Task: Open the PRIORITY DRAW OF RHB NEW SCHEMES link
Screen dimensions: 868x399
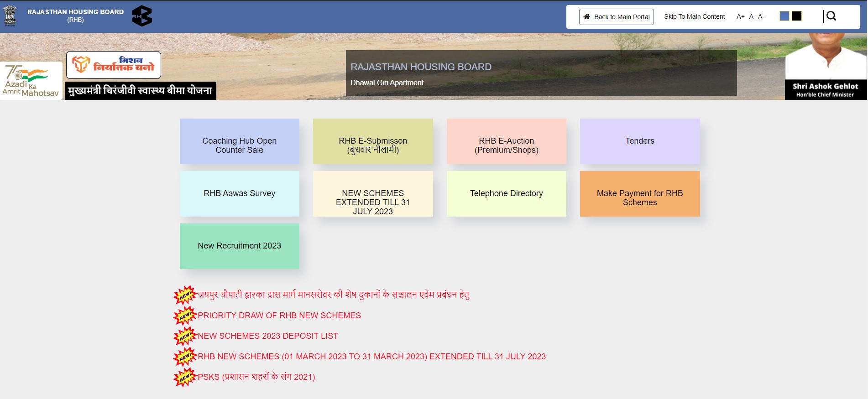Action: pyautogui.click(x=279, y=316)
